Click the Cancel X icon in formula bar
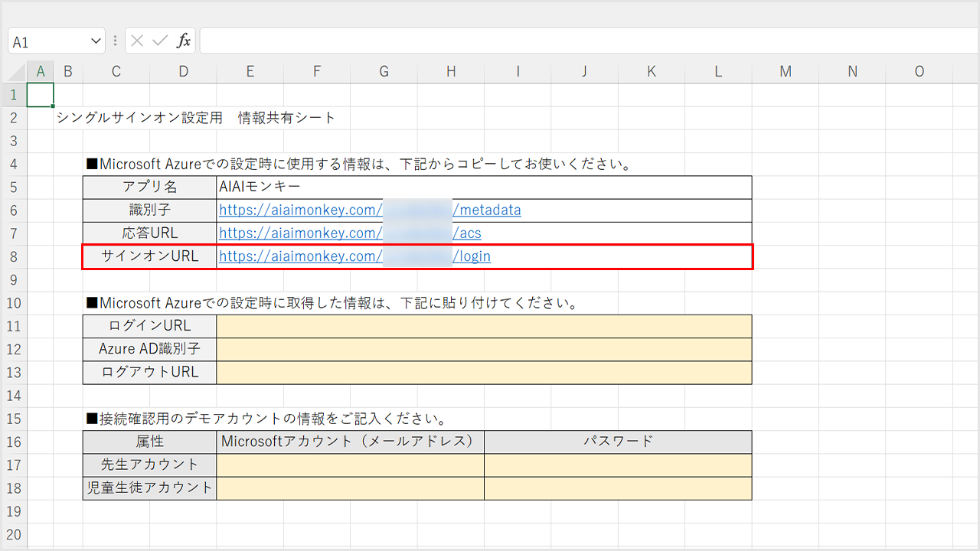This screenshot has height=551, width=980. [137, 41]
